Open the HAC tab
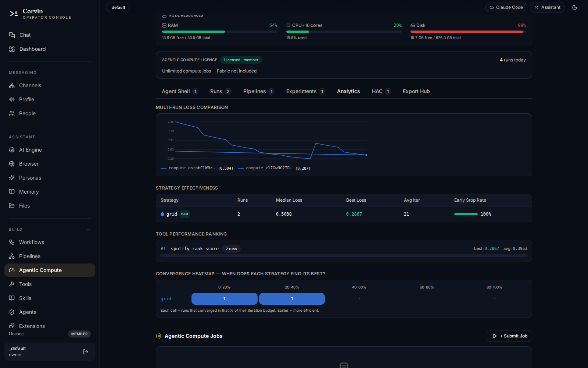The width and height of the screenshot is (588, 368). 381,91
